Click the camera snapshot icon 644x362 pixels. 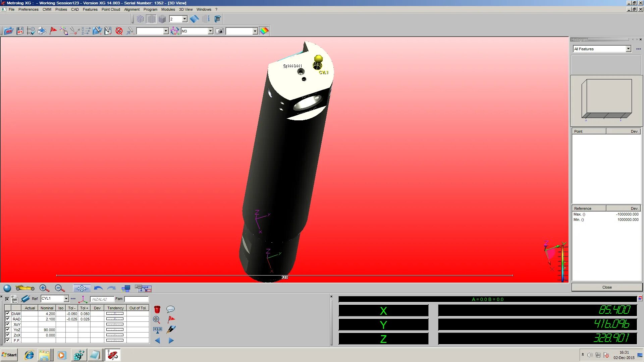[220, 31]
